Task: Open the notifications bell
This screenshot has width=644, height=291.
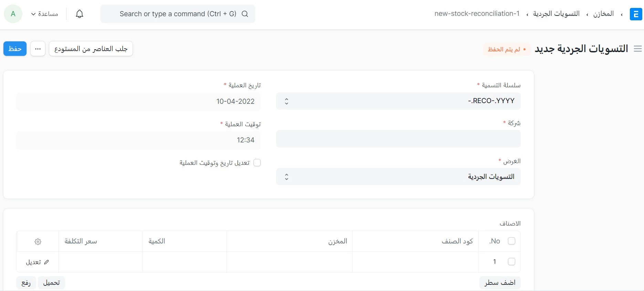Action: pos(80,14)
